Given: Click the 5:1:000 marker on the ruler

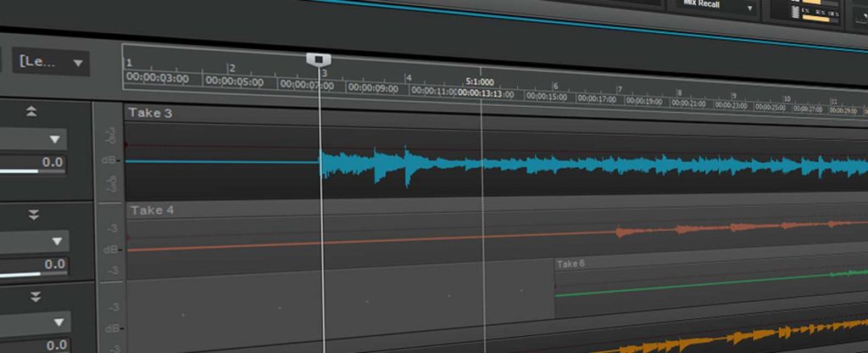Looking at the screenshot, I should [x=481, y=82].
